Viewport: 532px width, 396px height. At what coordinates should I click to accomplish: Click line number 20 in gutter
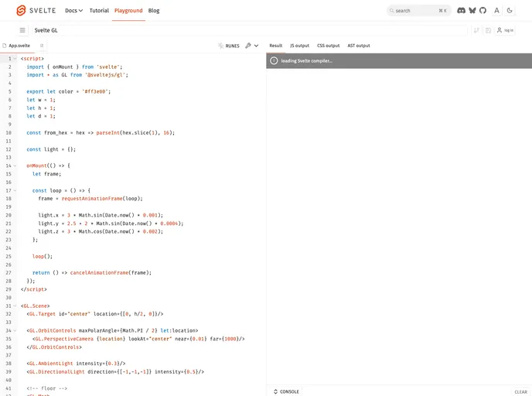point(9,215)
